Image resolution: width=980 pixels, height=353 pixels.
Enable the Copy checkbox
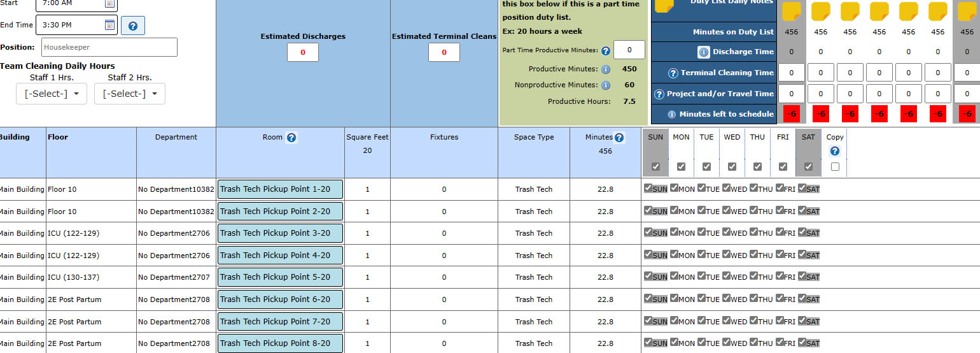835,167
